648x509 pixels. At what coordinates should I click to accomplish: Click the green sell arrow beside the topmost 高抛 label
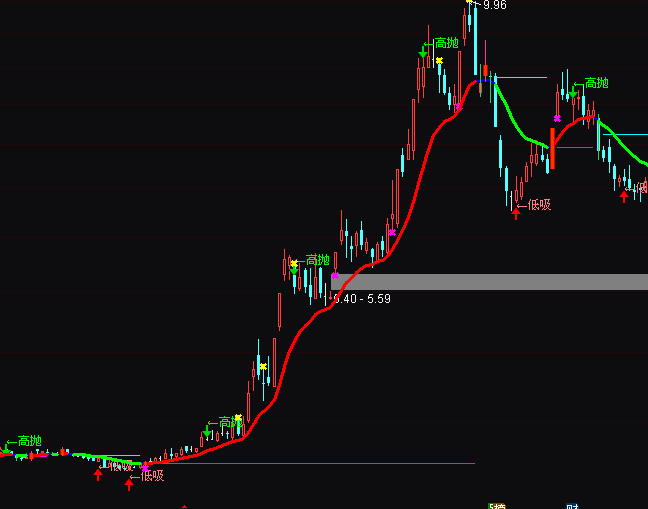423,51
